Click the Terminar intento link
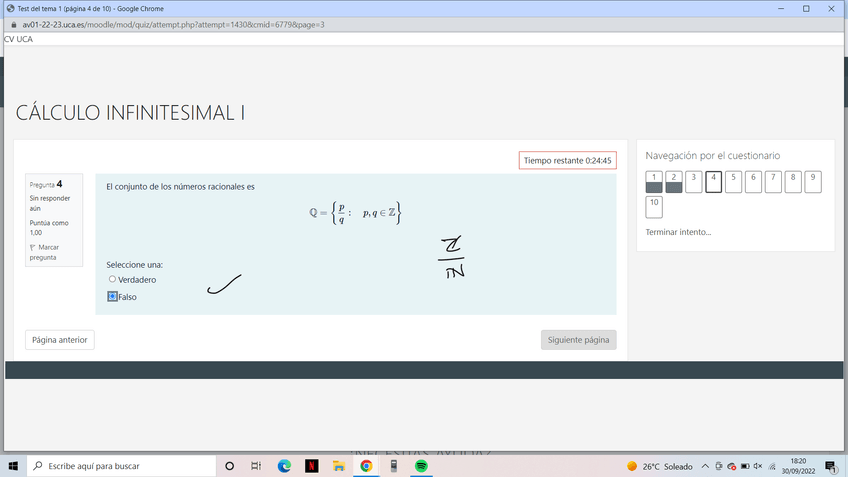The width and height of the screenshot is (848, 477). (678, 232)
